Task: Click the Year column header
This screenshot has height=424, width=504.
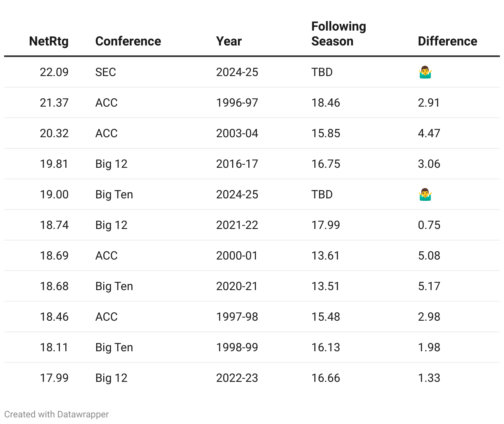Action: tap(229, 41)
